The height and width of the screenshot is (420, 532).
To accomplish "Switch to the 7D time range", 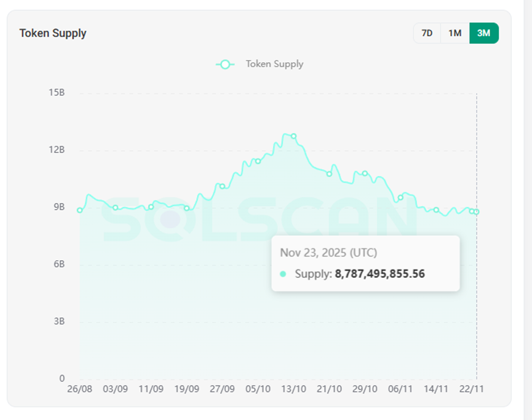I will 427,33.
